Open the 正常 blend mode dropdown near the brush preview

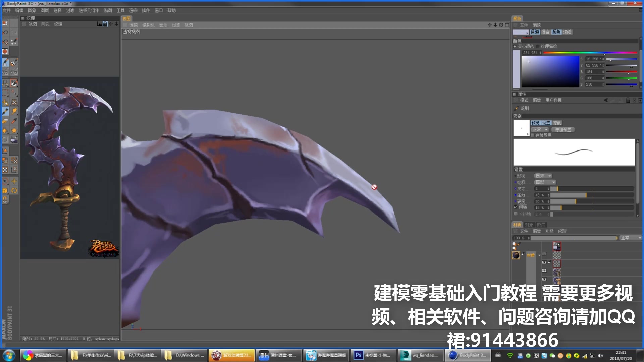click(x=540, y=130)
